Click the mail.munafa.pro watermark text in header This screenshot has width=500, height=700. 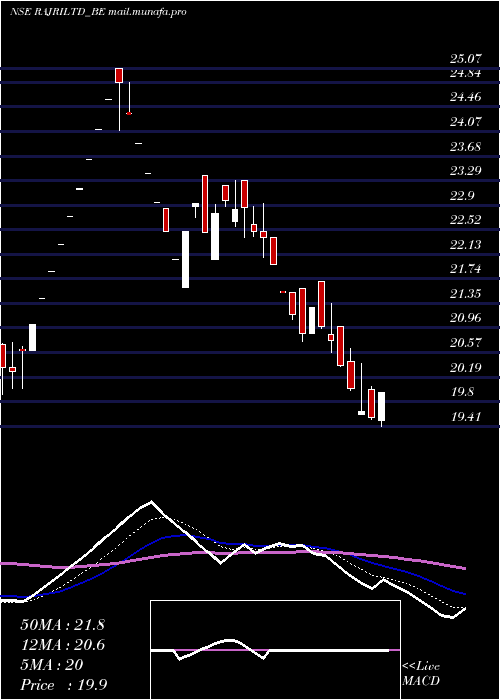pos(147,12)
